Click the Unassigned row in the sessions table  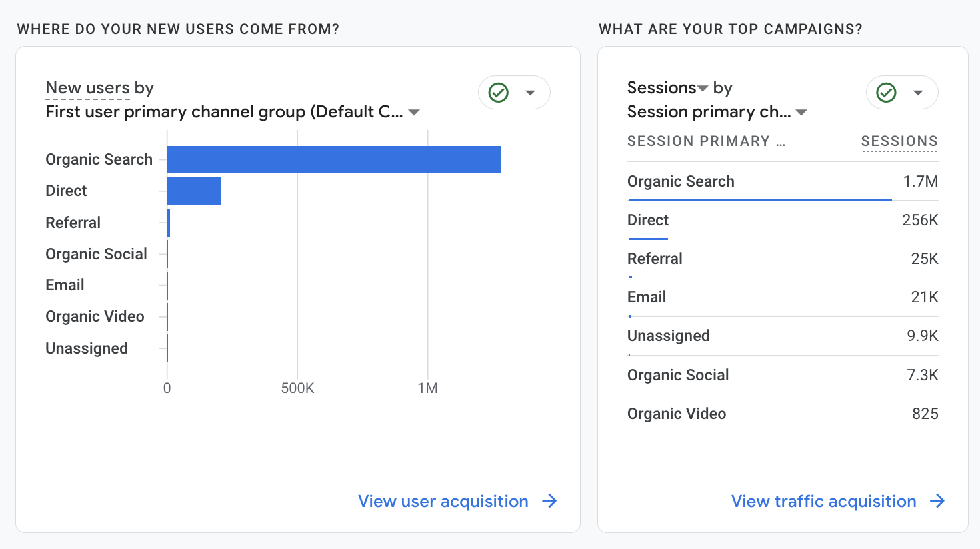pos(783,336)
